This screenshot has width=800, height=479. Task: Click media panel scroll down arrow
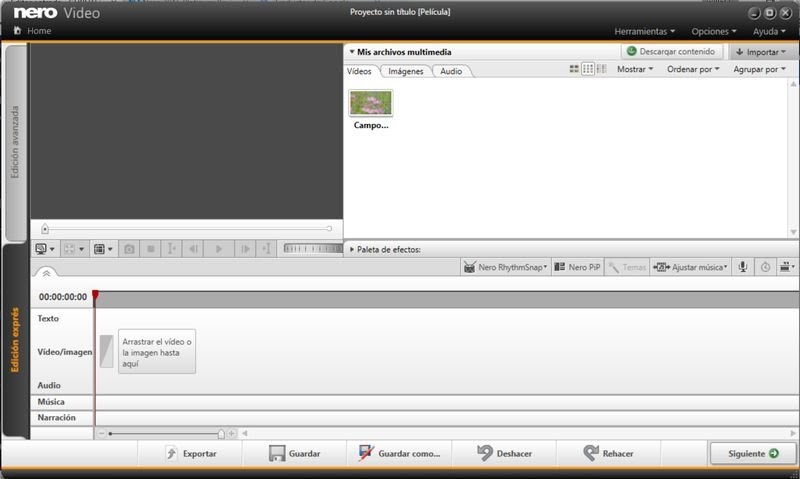click(x=793, y=233)
